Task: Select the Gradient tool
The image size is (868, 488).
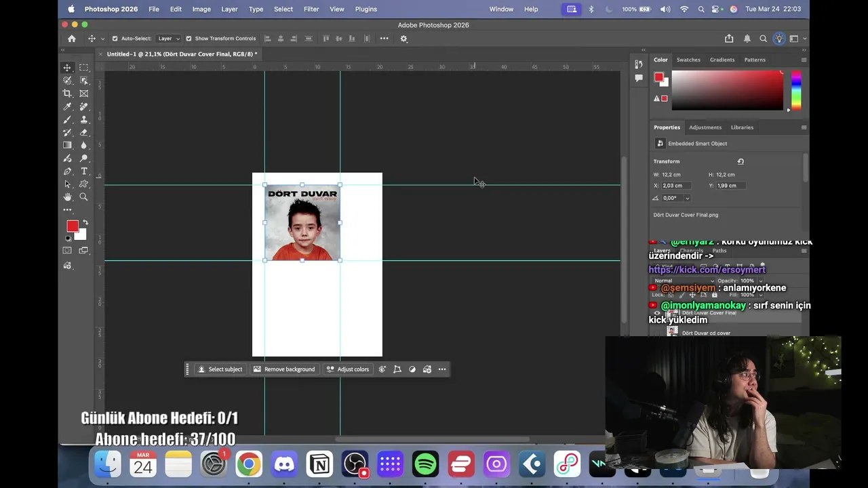Action: [x=67, y=145]
